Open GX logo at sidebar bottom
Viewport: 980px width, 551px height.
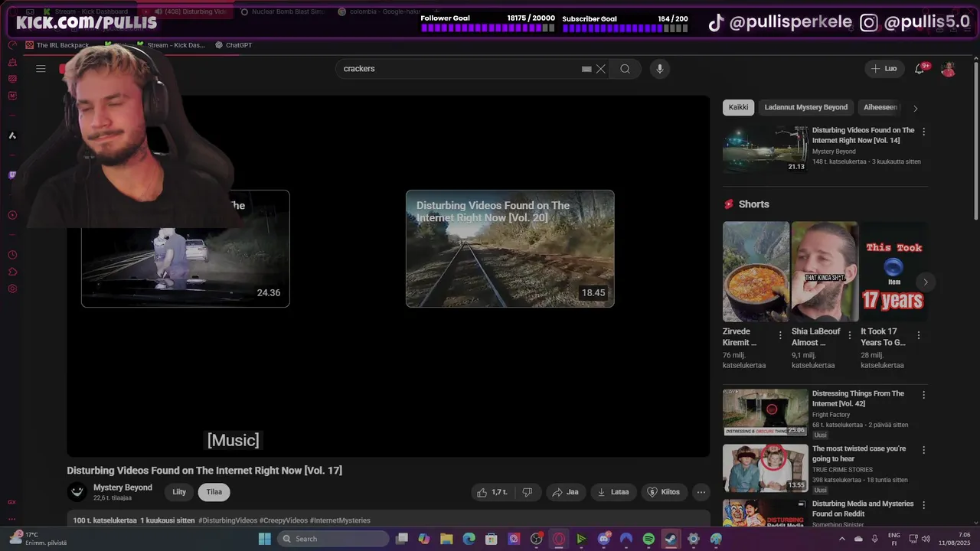(x=12, y=502)
